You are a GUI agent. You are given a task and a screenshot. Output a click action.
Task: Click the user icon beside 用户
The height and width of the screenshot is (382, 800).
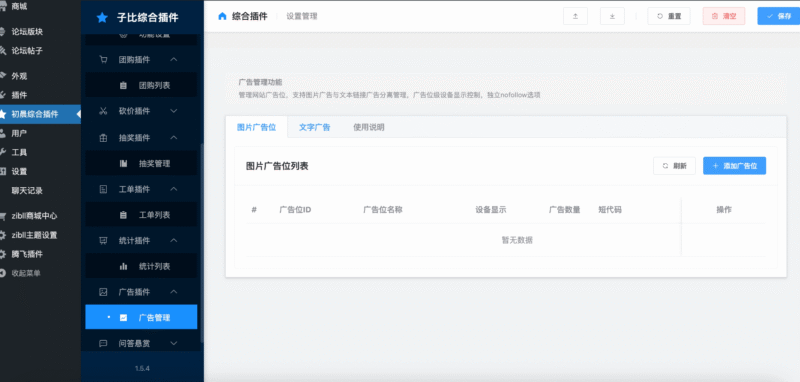click(x=3, y=133)
